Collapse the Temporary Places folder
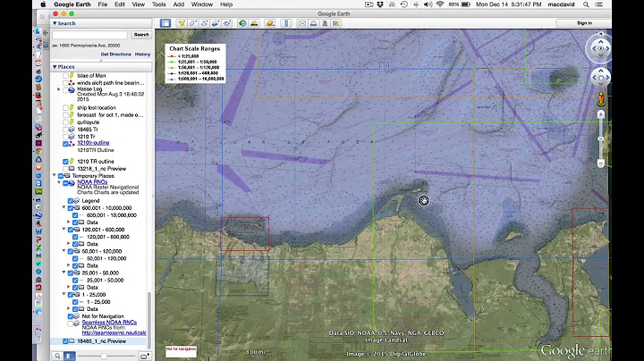This screenshot has width=644, height=361. [55, 175]
